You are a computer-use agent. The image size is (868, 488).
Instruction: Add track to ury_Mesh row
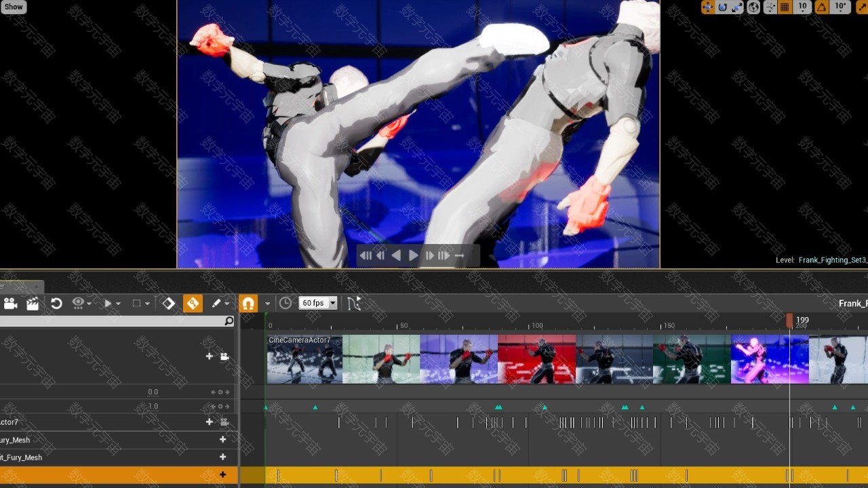(222, 439)
